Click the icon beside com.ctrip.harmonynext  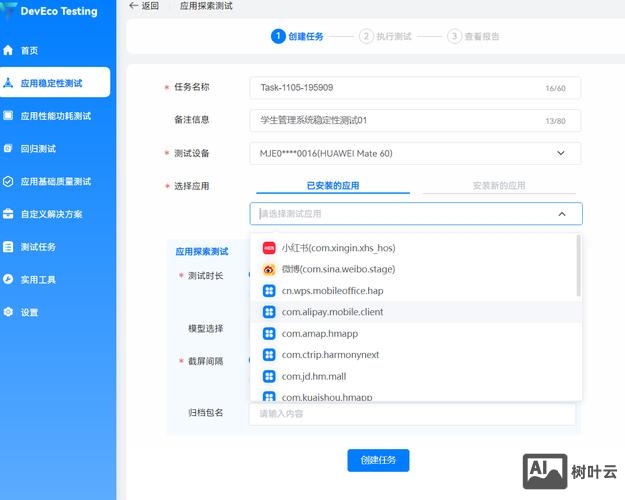coord(269,354)
